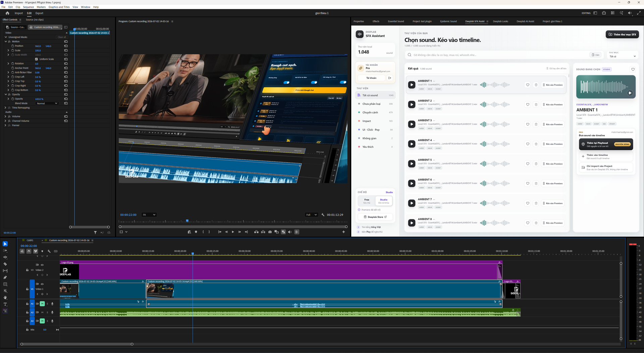Toggle lock on track V1
644x353 pixels.
[x=28, y=289]
